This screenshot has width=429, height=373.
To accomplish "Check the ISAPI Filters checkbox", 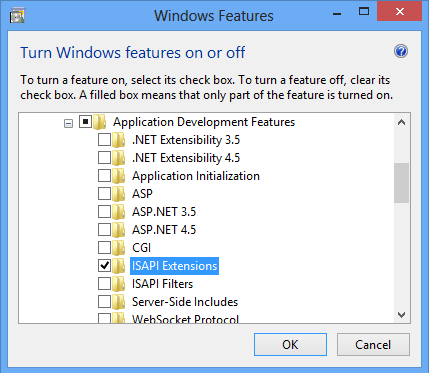I will point(104,284).
